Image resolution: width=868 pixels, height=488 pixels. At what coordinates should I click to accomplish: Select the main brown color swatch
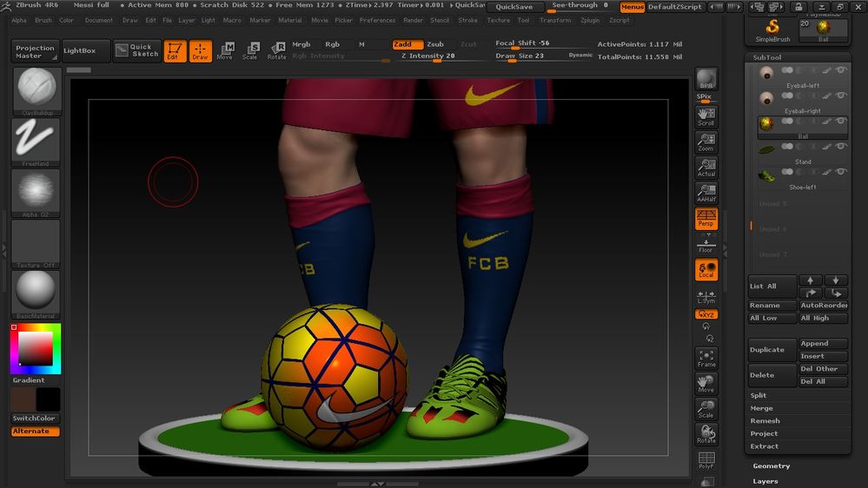[23, 399]
